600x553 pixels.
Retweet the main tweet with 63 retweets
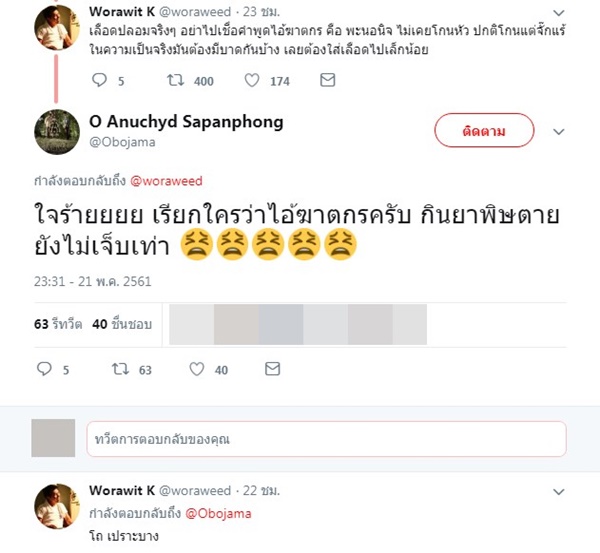(x=123, y=370)
